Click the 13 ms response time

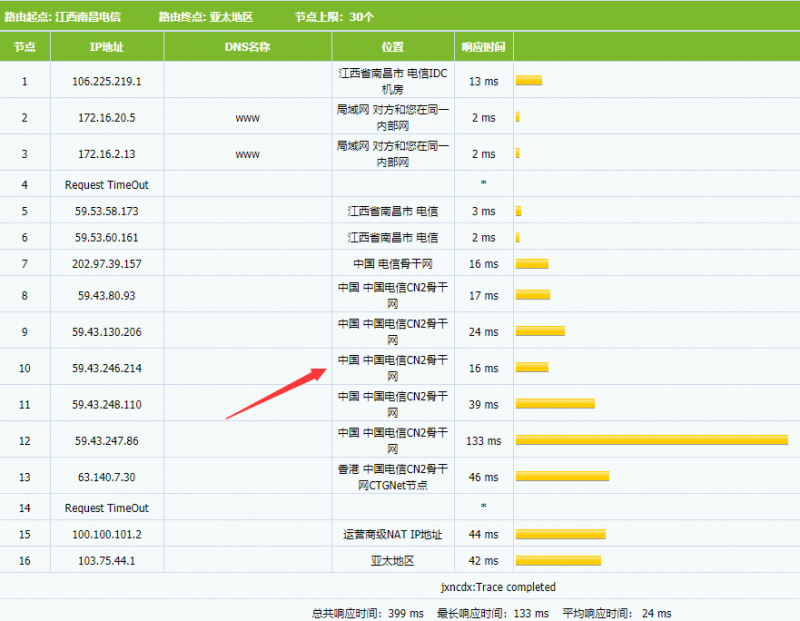tap(484, 82)
